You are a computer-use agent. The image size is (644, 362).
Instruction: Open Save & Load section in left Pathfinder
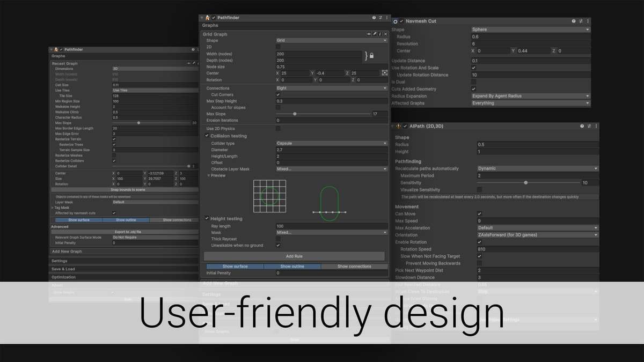click(125, 269)
